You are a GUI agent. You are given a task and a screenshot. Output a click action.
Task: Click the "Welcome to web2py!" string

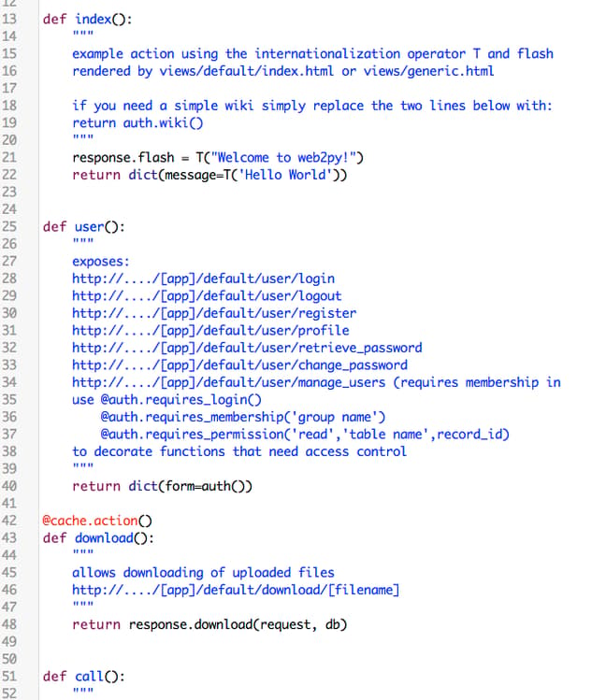[283, 158]
